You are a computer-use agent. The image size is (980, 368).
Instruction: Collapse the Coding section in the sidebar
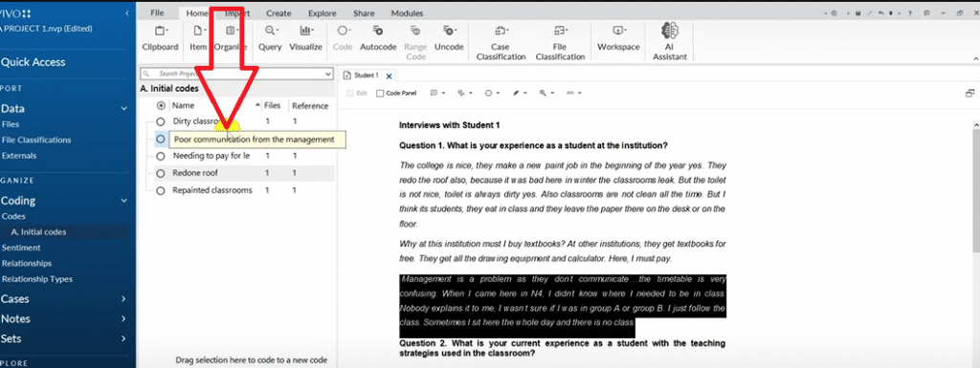124,201
